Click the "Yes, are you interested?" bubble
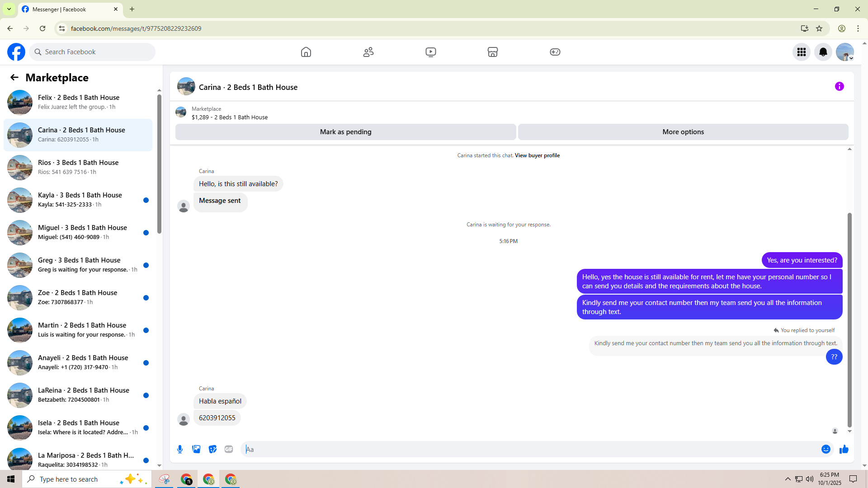868x488 pixels. coord(802,260)
